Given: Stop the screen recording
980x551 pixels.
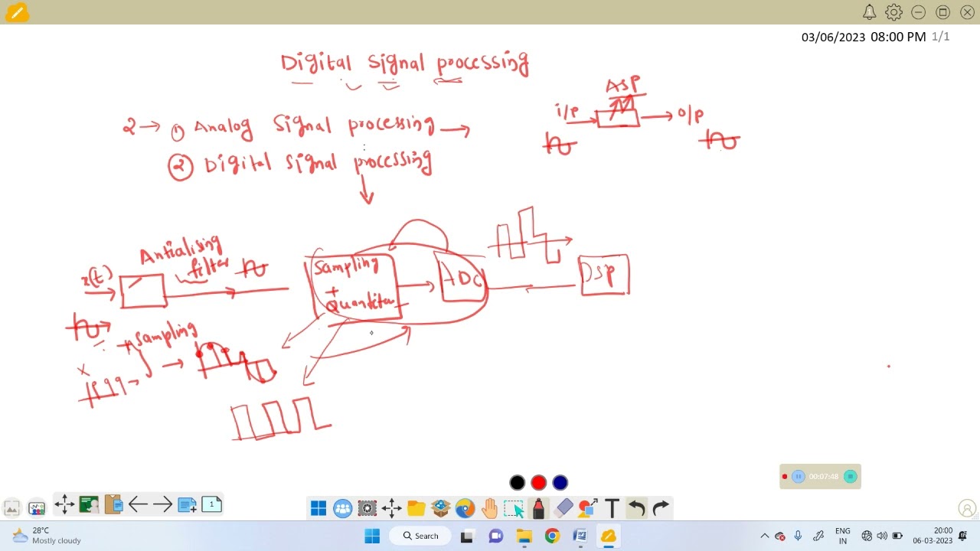Looking at the screenshot, I should click(x=850, y=476).
